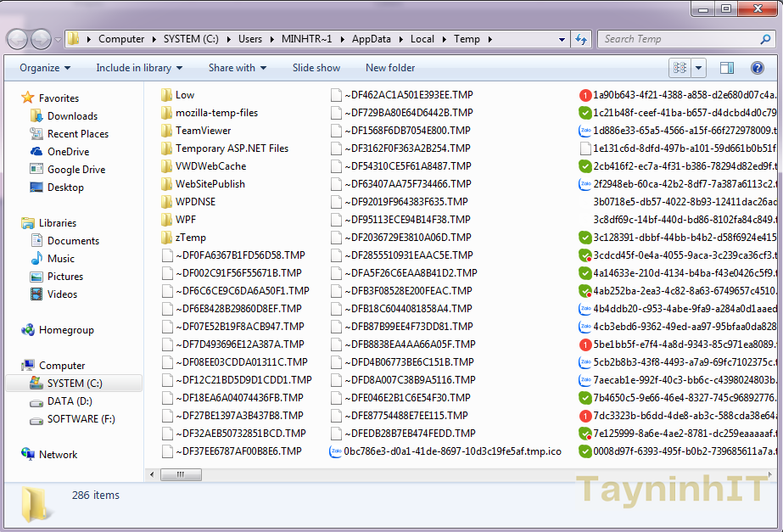Select the 0bc786e3 .tmp.ico file
The width and height of the screenshot is (783, 532).
click(x=452, y=451)
